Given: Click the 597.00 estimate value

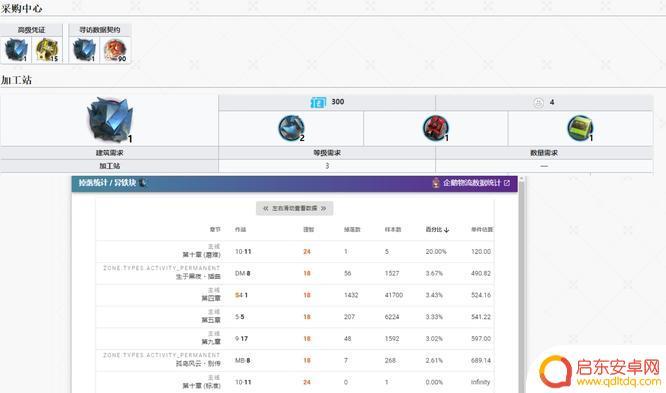Looking at the screenshot, I should pyautogui.click(x=481, y=339).
